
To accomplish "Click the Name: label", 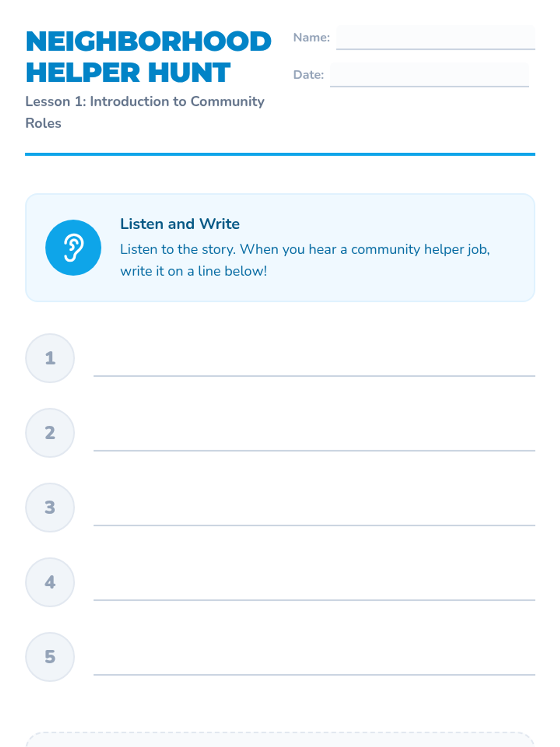I will click(x=311, y=37).
